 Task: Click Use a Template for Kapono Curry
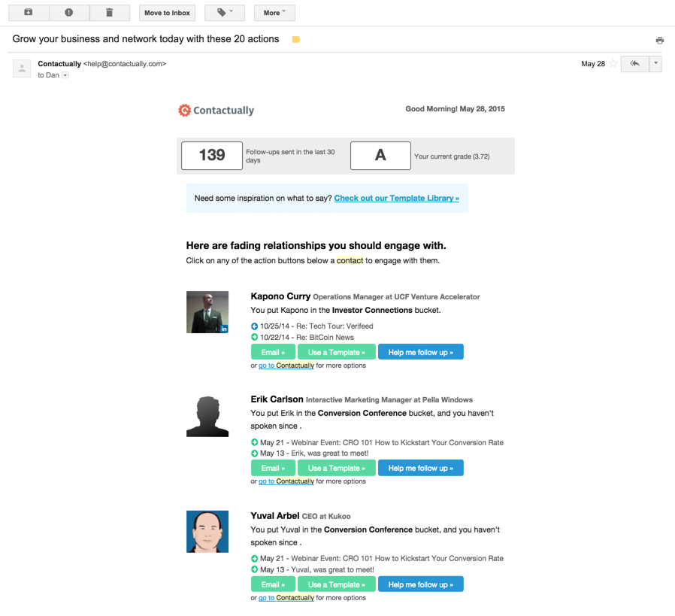337,352
